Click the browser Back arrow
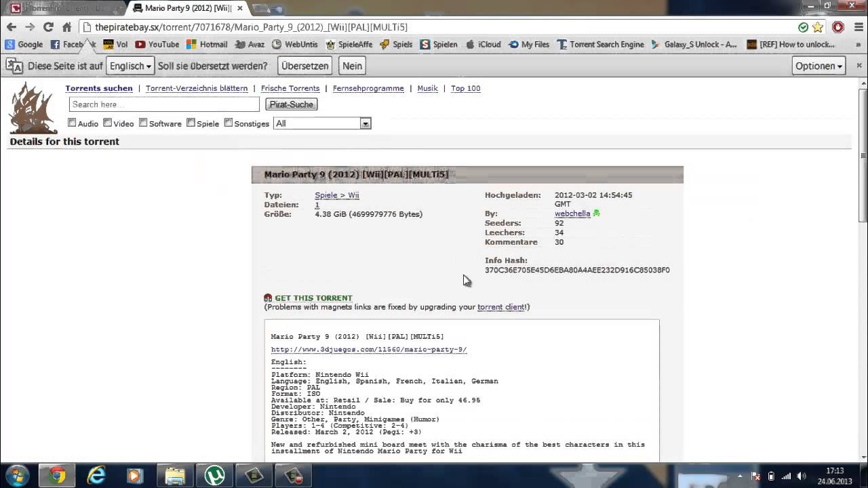This screenshot has height=488, width=868. click(11, 27)
